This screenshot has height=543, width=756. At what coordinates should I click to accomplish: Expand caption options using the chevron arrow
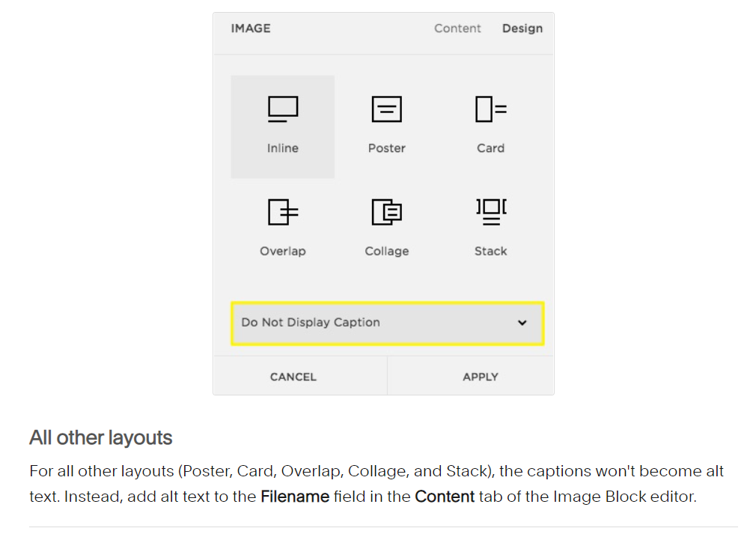coord(522,323)
